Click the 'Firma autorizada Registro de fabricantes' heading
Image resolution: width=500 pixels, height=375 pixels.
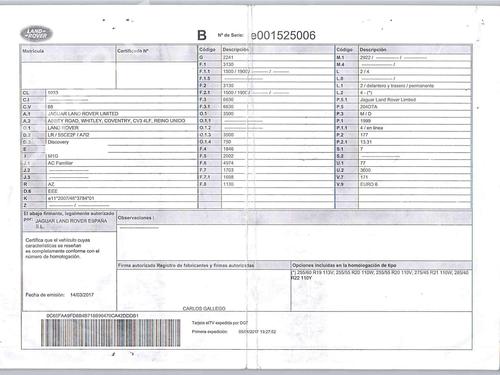pos(186,265)
